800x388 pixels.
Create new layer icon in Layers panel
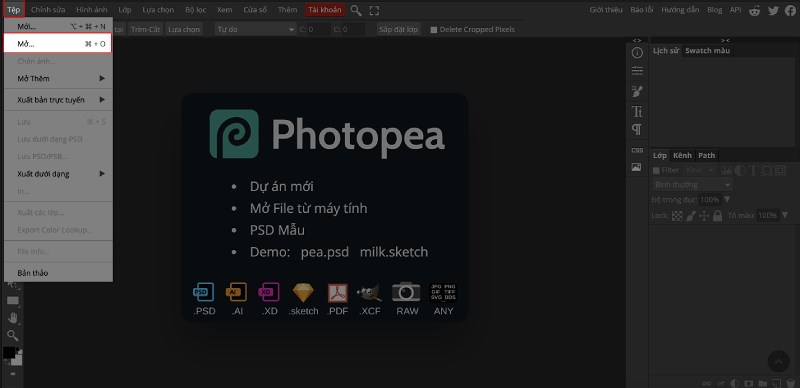(x=776, y=383)
